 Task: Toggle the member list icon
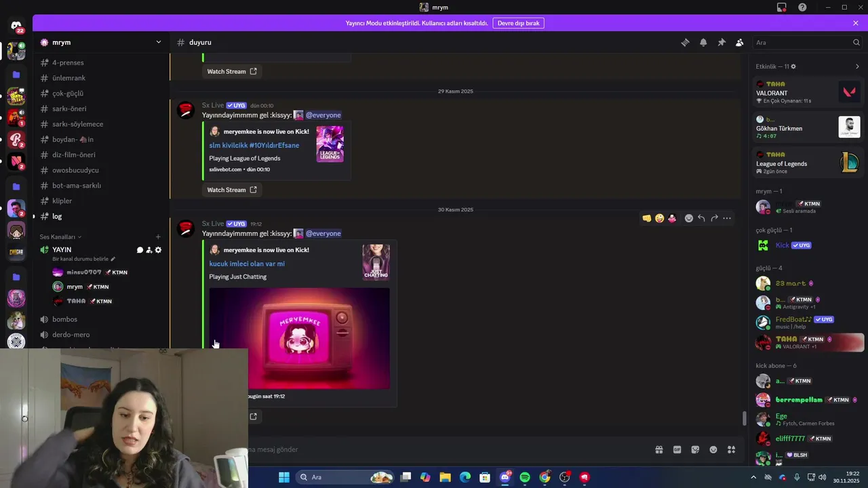click(740, 42)
